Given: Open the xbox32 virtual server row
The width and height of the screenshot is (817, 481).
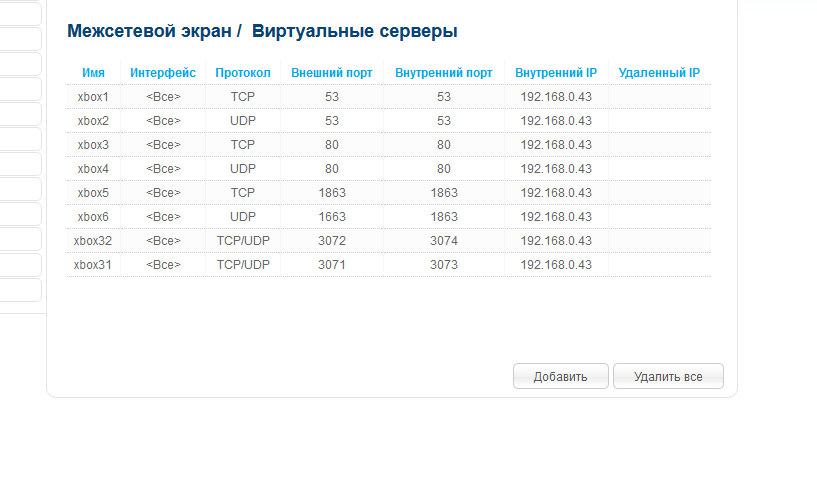Looking at the screenshot, I should click(389, 241).
